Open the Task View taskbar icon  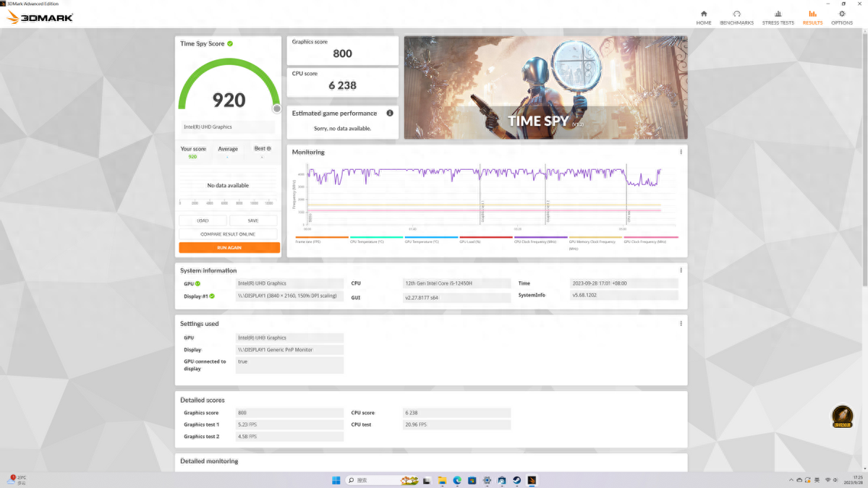pyautogui.click(x=427, y=480)
